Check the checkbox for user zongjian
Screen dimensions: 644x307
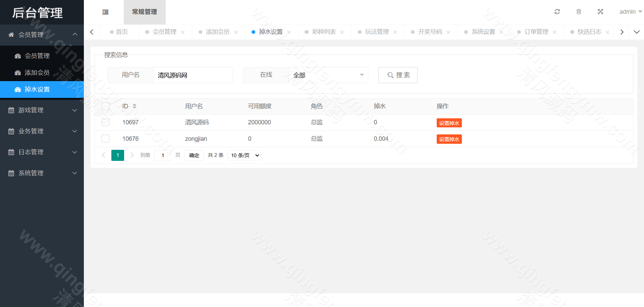(105, 138)
